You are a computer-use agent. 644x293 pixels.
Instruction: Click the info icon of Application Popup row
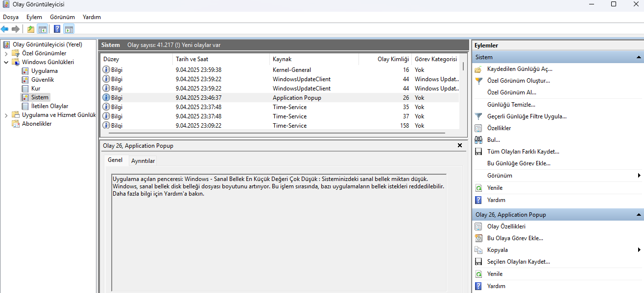106,98
